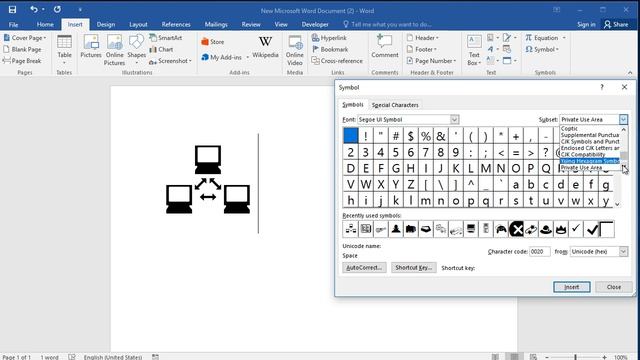Insert SmartArt graphic
This screenshot has height=360, width=640.
pos(166,38)
